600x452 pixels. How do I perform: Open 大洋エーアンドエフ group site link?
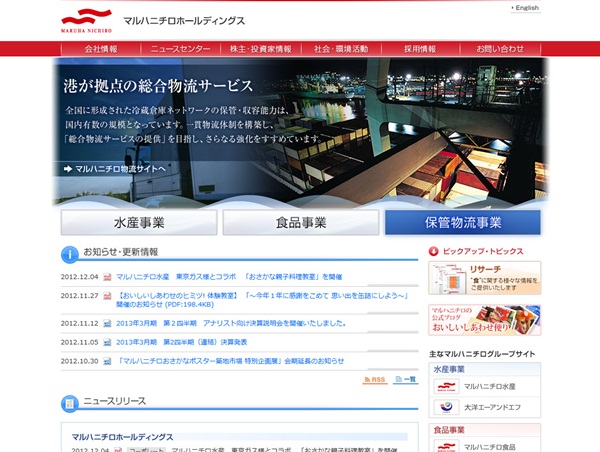coord(492,408)
